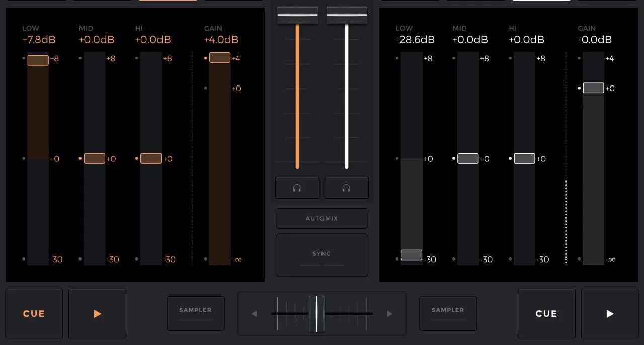Click the right deck LOW EQ slider handle
Screen dimensions: 644x345
click(x=412, y=255)
